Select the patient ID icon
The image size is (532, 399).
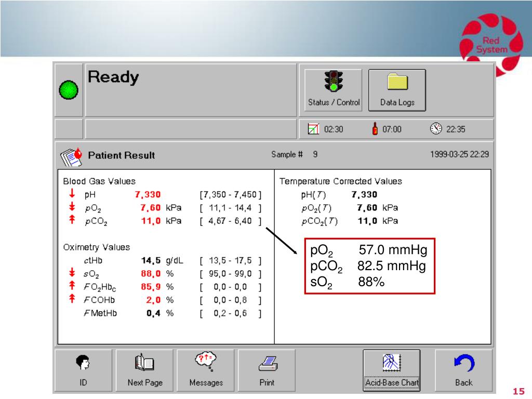point(83,369)
